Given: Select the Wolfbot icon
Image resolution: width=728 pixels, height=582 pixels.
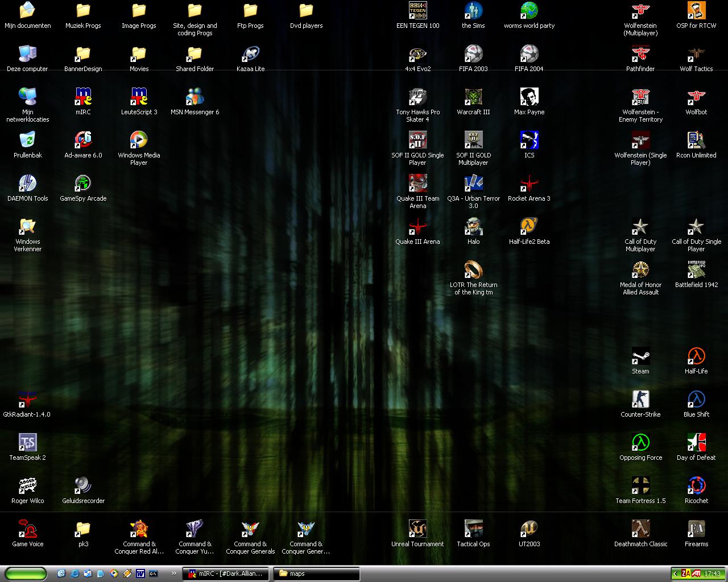Looking at the screenshot, I should tap(696, 97).
